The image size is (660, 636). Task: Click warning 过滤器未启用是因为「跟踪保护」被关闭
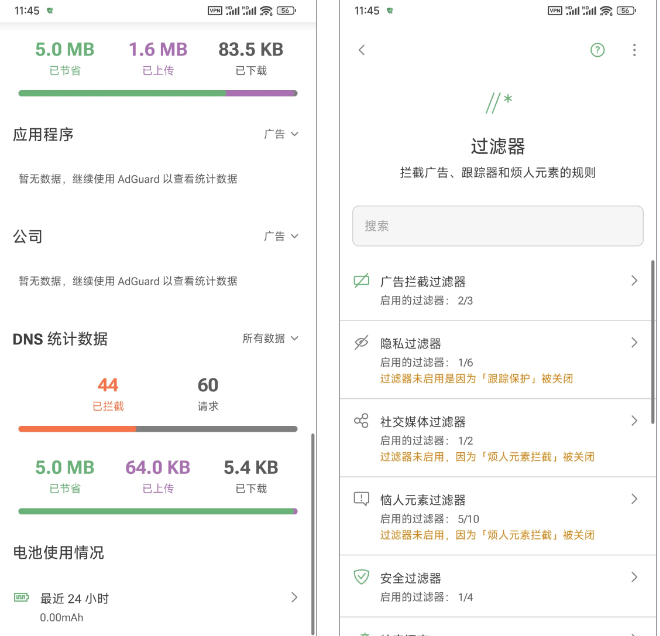[476, 378]
